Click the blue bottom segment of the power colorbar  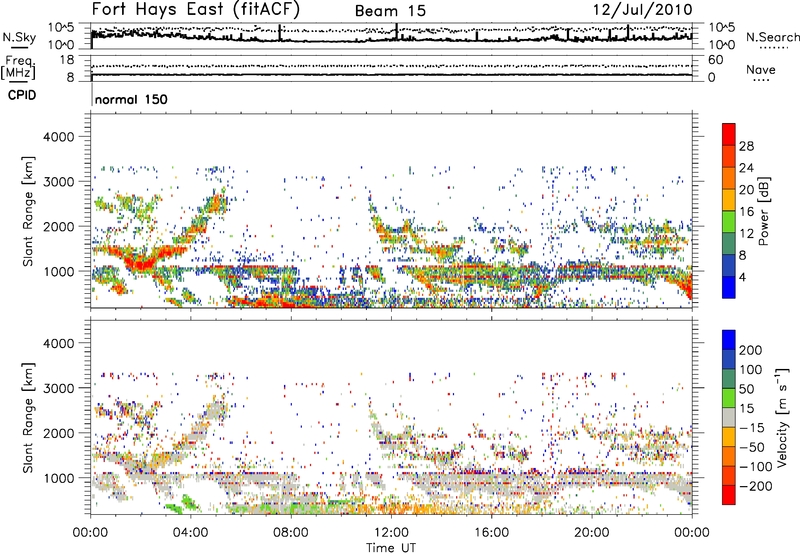tap(729, 287)
